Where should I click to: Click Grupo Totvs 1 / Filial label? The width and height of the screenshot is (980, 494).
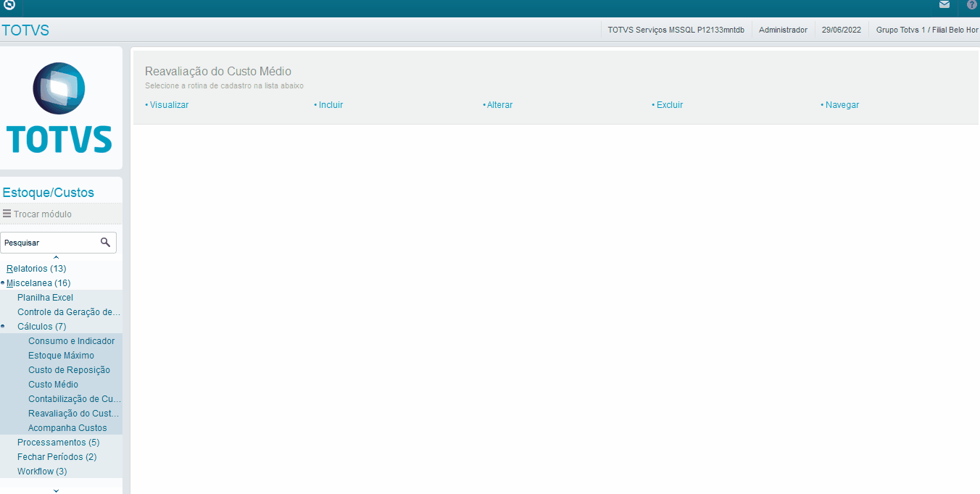tap(927, 30)
